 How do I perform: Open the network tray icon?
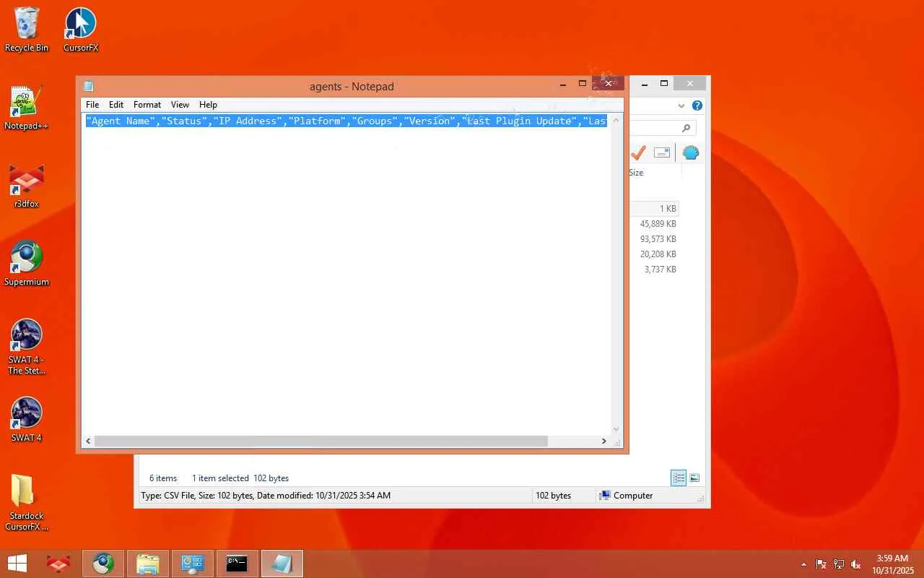pyautogui.click(x=839, y=564)
